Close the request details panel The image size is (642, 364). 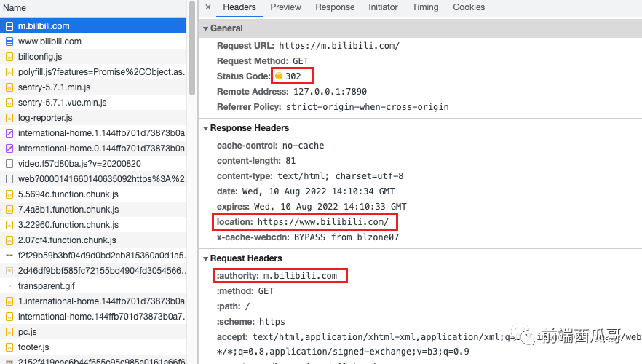pyautogui.click(x=208, y=7)
